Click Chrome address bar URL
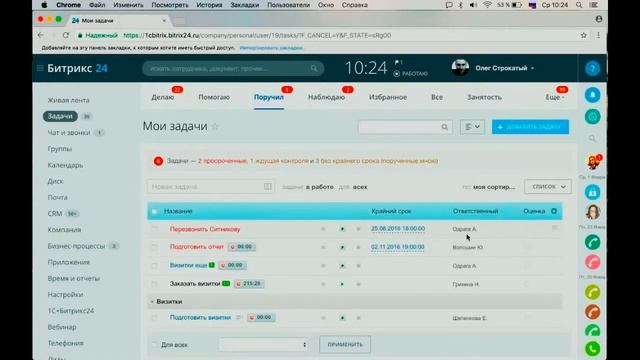 point(257,36)
